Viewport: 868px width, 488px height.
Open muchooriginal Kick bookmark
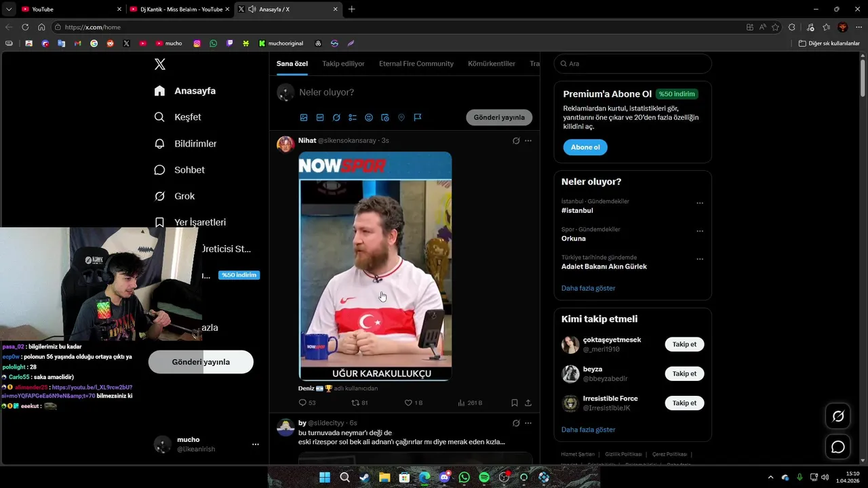click(281, 43)
